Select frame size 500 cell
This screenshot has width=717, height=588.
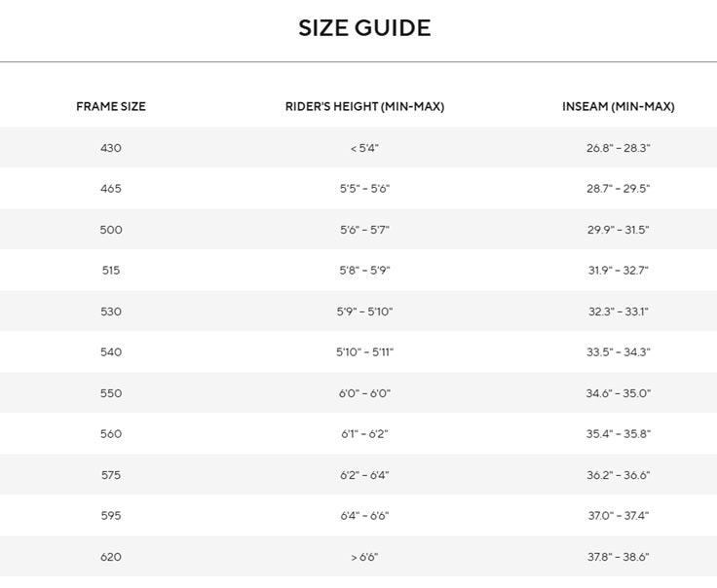[x=111, y=230]
